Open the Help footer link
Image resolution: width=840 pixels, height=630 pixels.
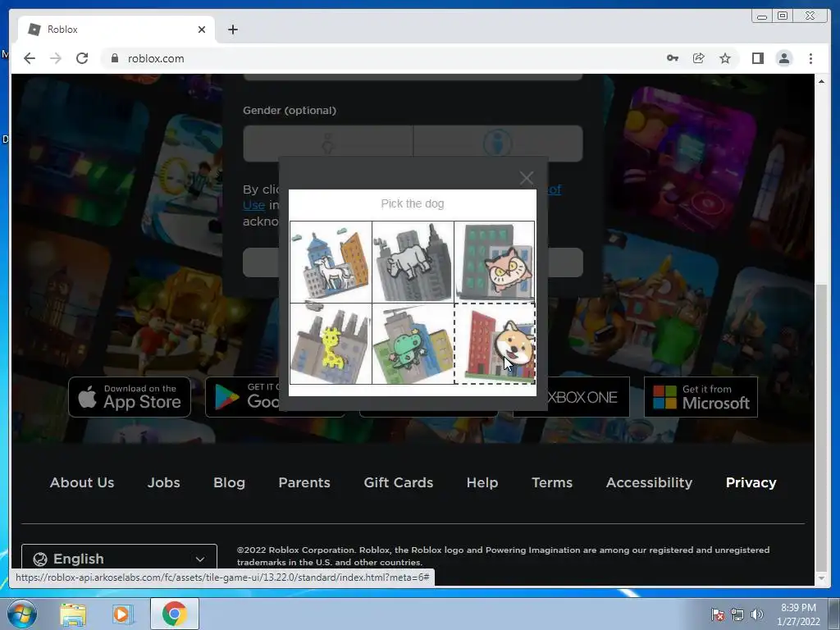click(482, 482)
